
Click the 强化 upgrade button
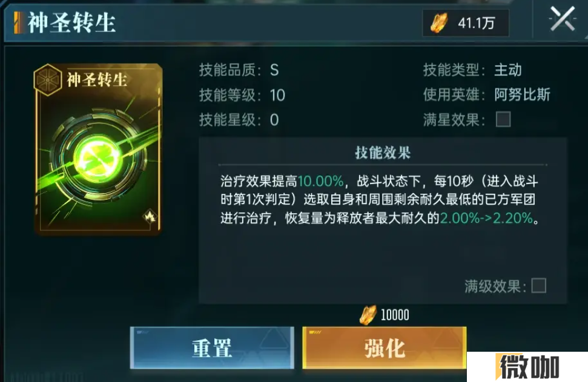pos(385,347)
